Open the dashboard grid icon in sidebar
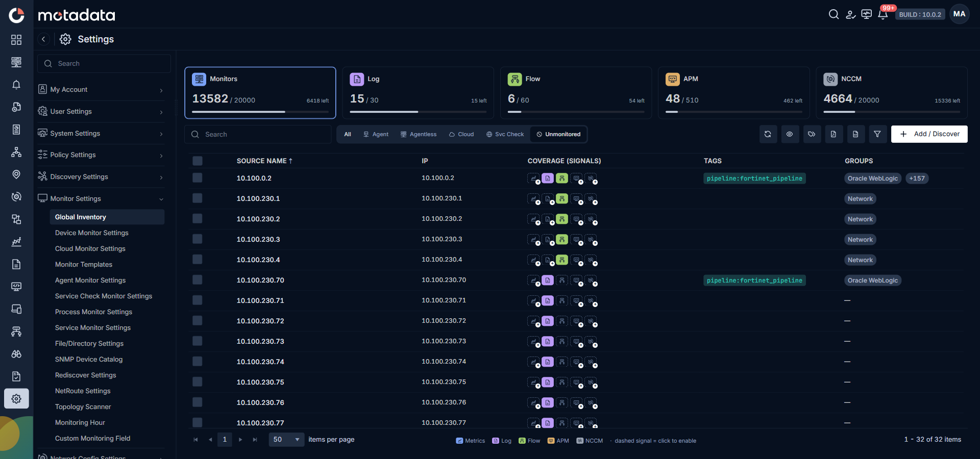 16,40
